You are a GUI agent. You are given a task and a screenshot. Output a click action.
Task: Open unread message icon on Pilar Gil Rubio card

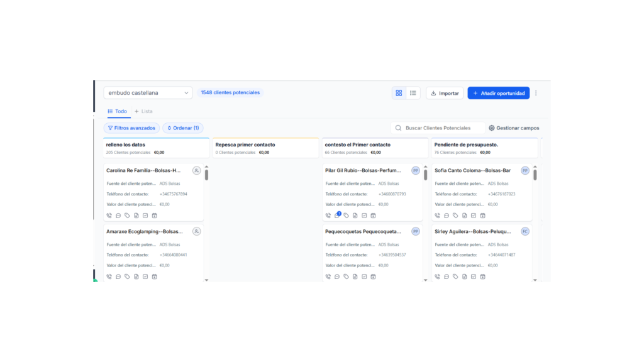(337, 216)
